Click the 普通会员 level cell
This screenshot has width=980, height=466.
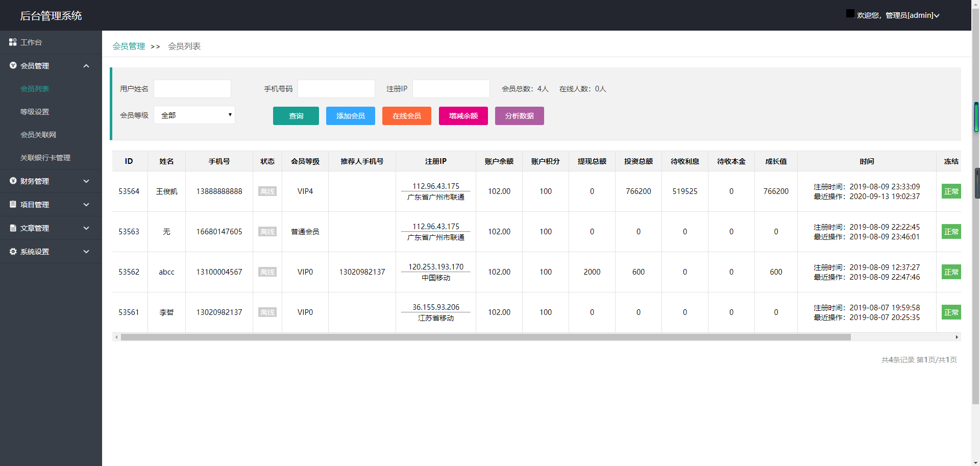tap(305, 232)
